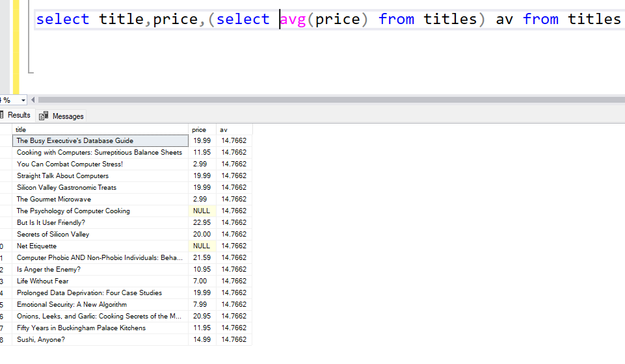The image size is (625, 364).
Task: Click the Messages tab icon
Action: coord(44,116)
